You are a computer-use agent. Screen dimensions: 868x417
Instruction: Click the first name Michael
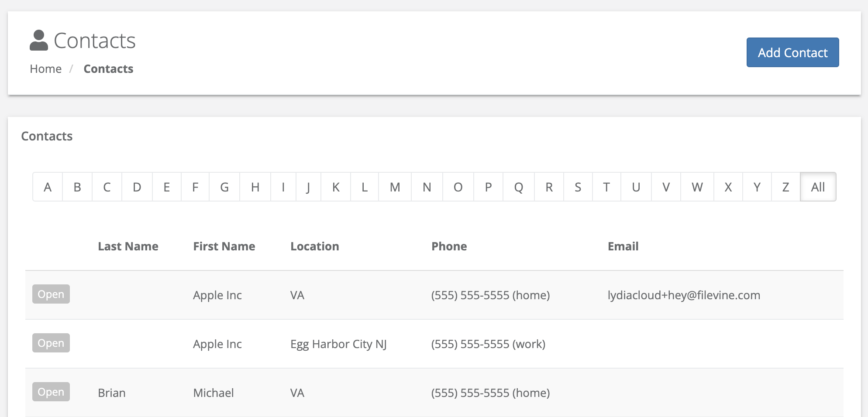point(214,393)
